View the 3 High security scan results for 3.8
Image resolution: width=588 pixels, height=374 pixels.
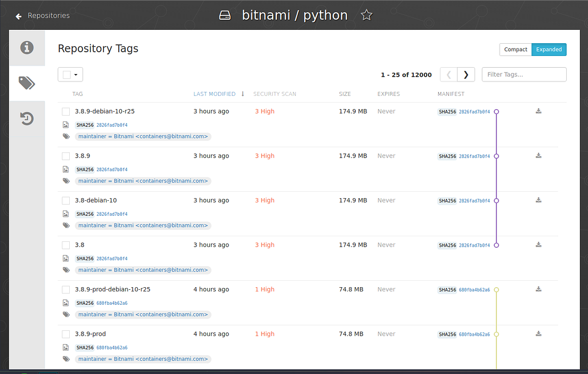tap(265, 245)
